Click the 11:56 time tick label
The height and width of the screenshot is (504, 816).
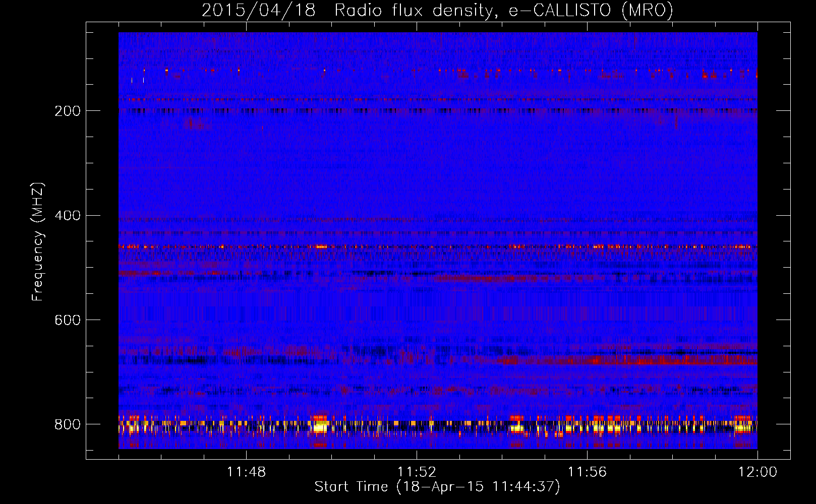tap(587, 472)
